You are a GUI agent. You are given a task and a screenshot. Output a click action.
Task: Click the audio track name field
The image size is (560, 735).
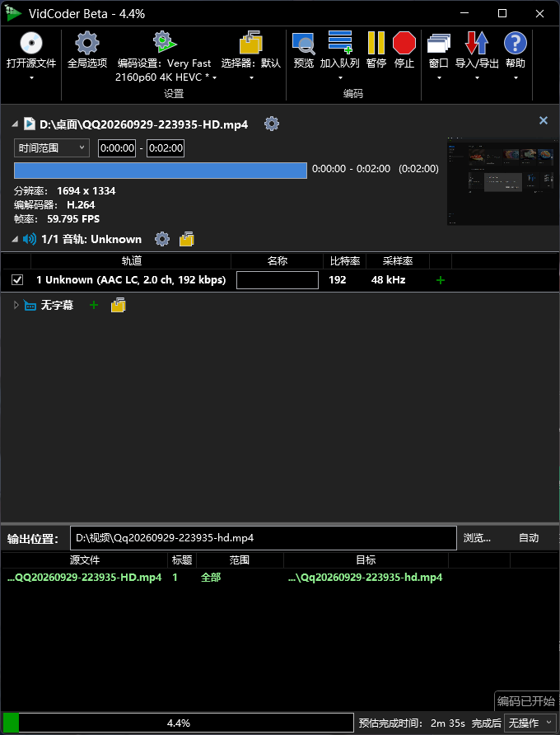click(x=278, y=280)
